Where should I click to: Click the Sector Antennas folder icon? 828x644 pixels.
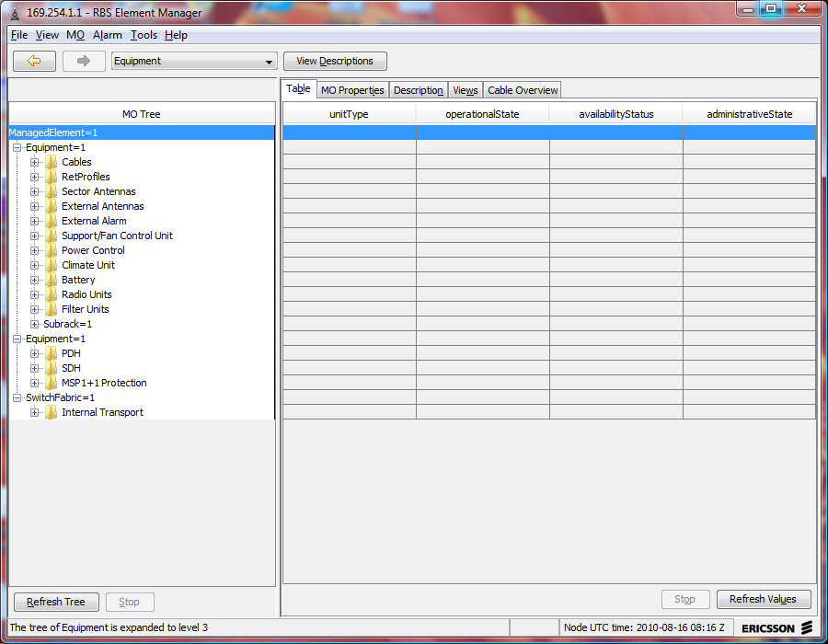pos(52,191)
